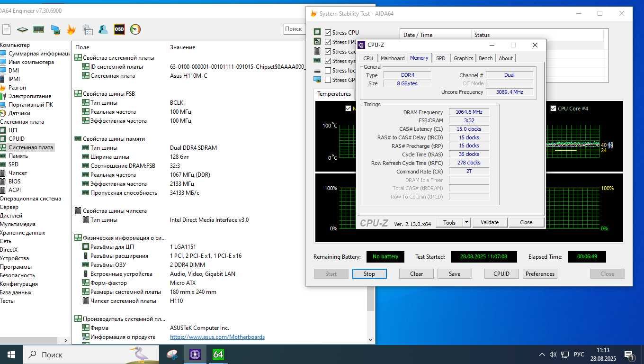Viewport: 644px width, 364px height.
Task: Enable the Stress GPU checkbox
Action: pyautogui.click(x=328, y=80)
